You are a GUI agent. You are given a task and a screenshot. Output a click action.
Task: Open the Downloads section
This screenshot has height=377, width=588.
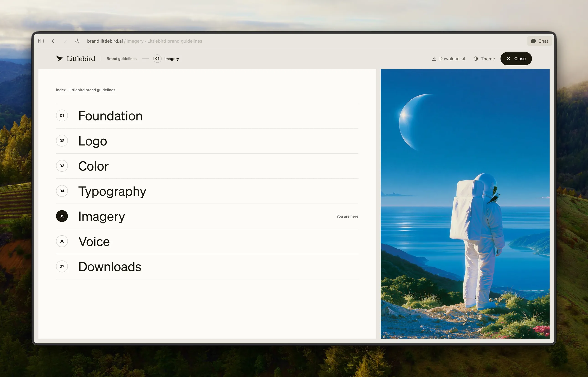[207, 267]
